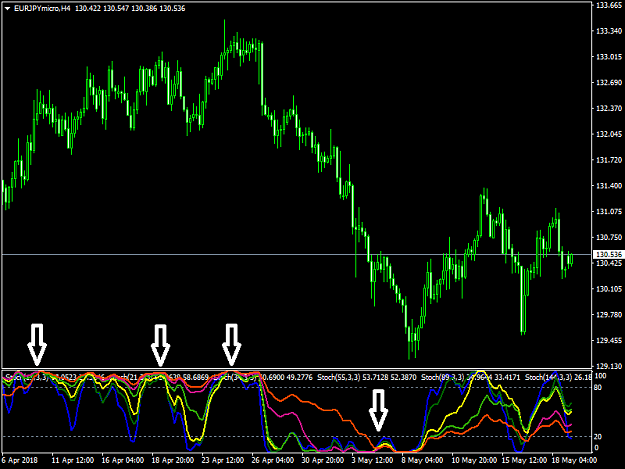Viewport: 625px width, 469px height.
Task: Click the 130.750 price axis label
Action: coord(608,237)
